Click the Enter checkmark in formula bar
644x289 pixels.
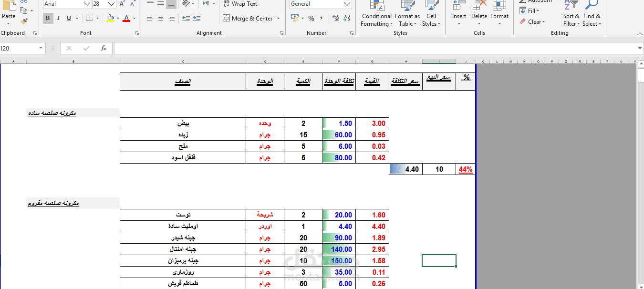click(x=86, y=48)
